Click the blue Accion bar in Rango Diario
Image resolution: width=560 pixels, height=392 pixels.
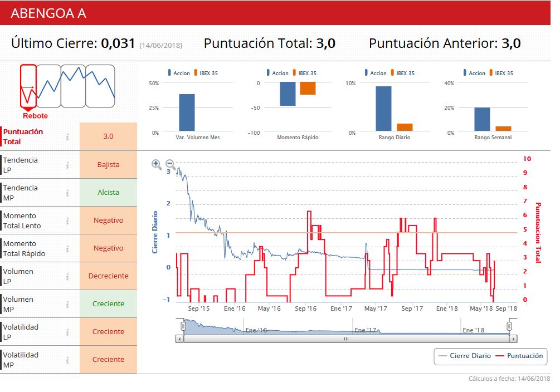383,109
